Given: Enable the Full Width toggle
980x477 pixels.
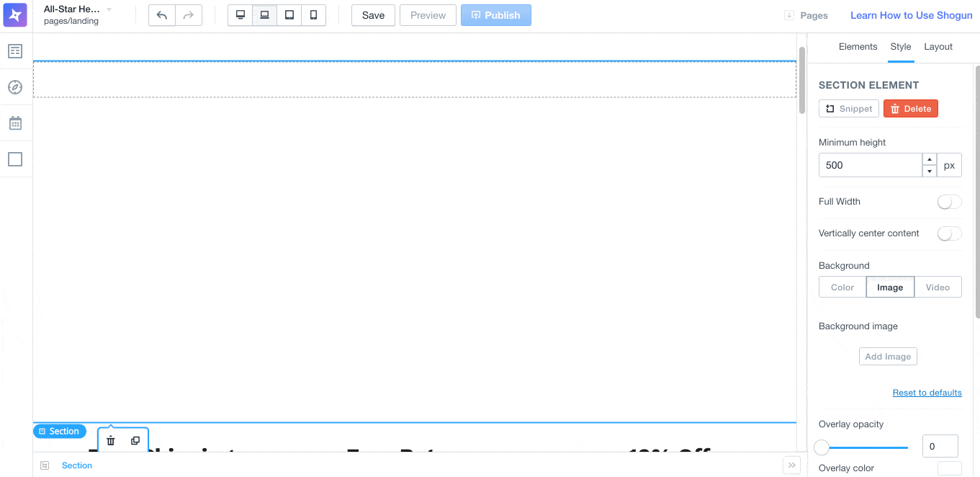Looking at the screenshot, I should tap(949, 202).
